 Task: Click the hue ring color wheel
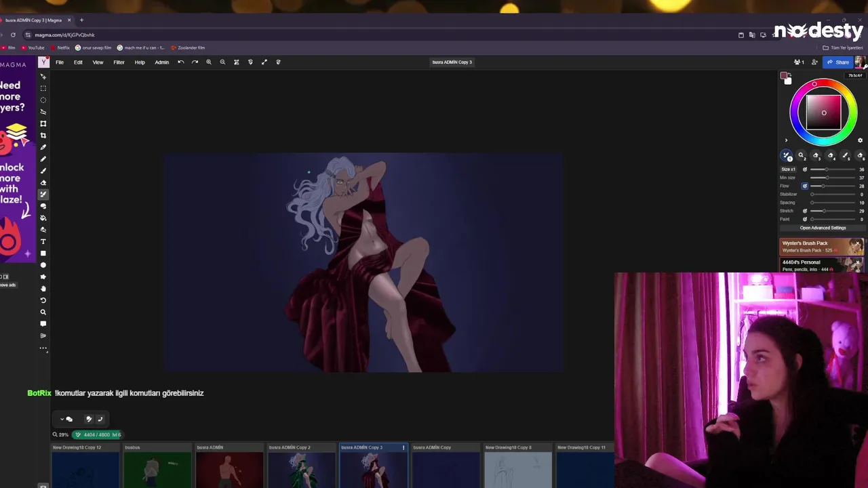814,84
